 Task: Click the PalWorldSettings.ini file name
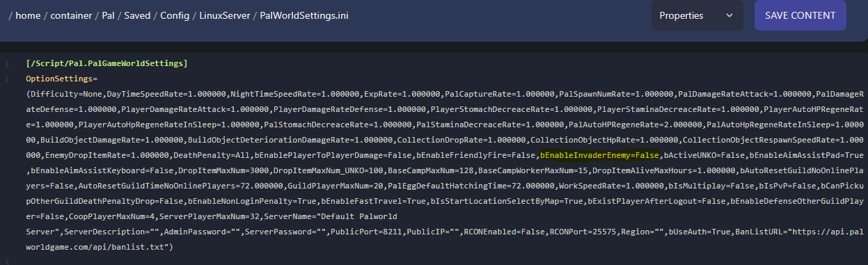(304, 16)
